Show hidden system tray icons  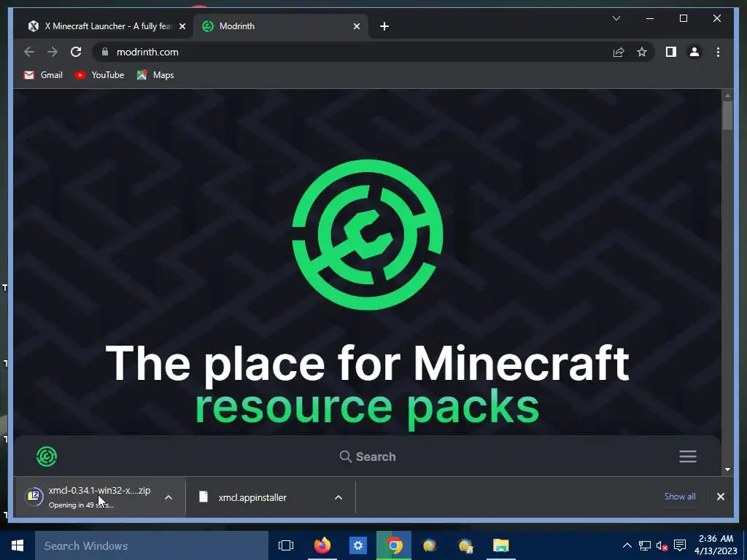(x=627, y=545)
